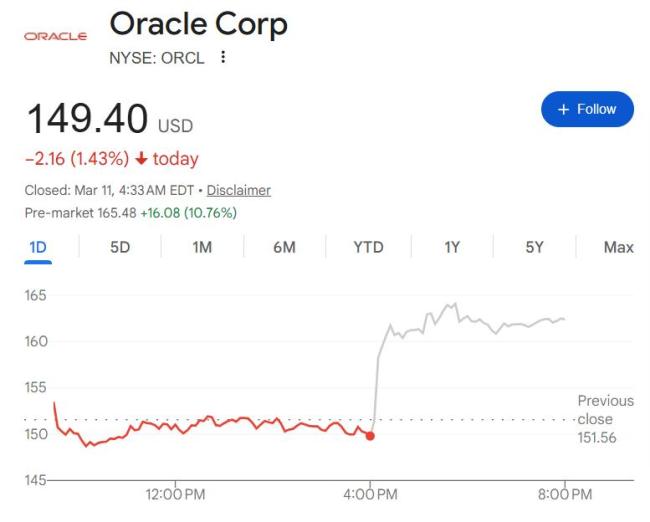The image size is (650, 522).
Task: Click the gray after-hours chart line
Action: pos(480,322)
